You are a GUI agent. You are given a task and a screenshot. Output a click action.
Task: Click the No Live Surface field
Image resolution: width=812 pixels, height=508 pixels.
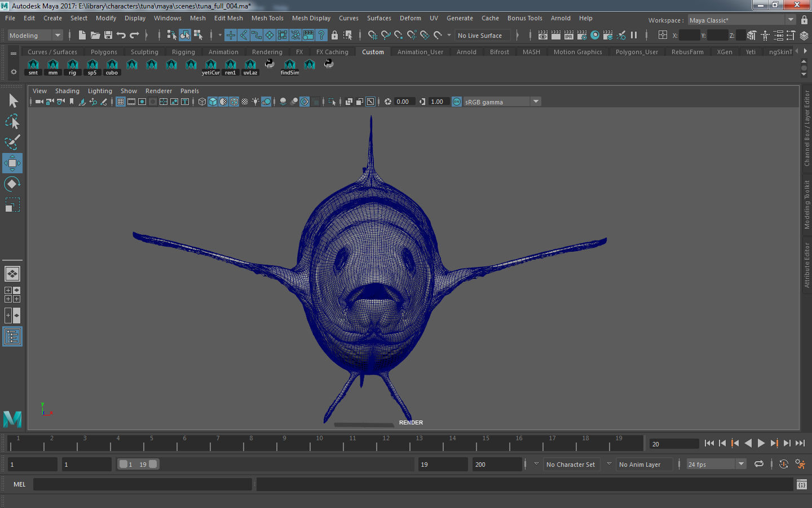click(483, 36)
